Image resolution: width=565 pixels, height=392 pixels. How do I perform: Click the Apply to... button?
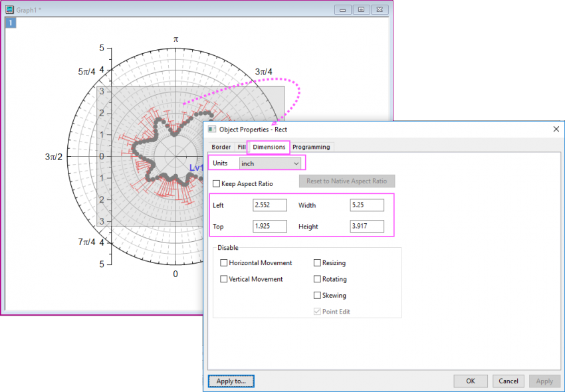pos(231,381)
